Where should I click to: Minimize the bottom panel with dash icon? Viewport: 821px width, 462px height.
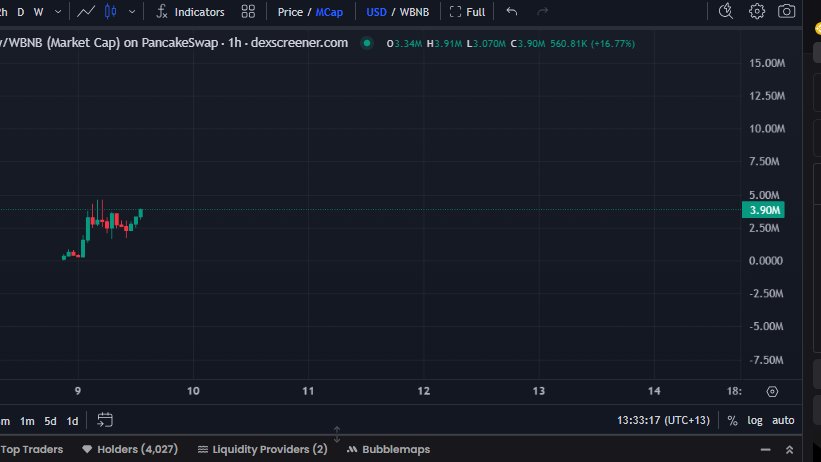tap(765, 449)
